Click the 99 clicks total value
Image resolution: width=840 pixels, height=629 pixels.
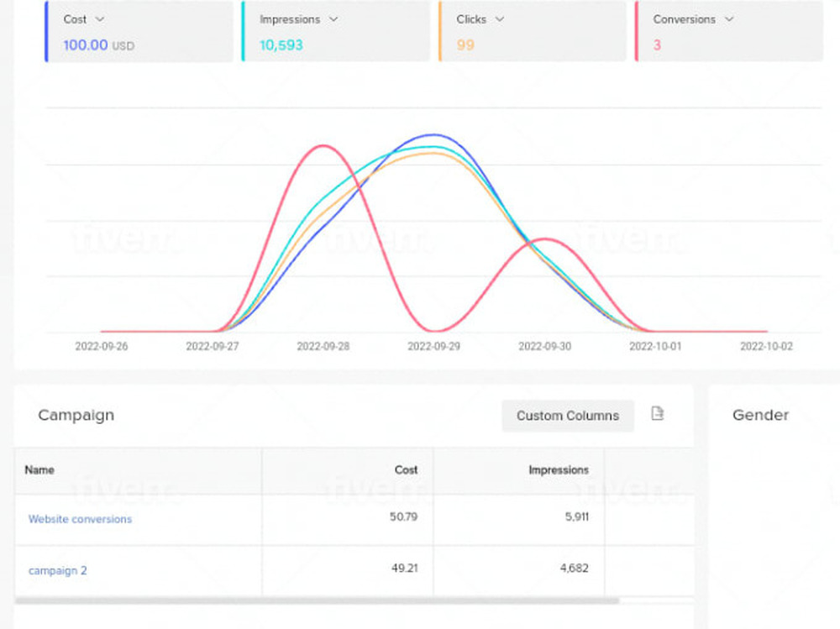pos(465,45)
